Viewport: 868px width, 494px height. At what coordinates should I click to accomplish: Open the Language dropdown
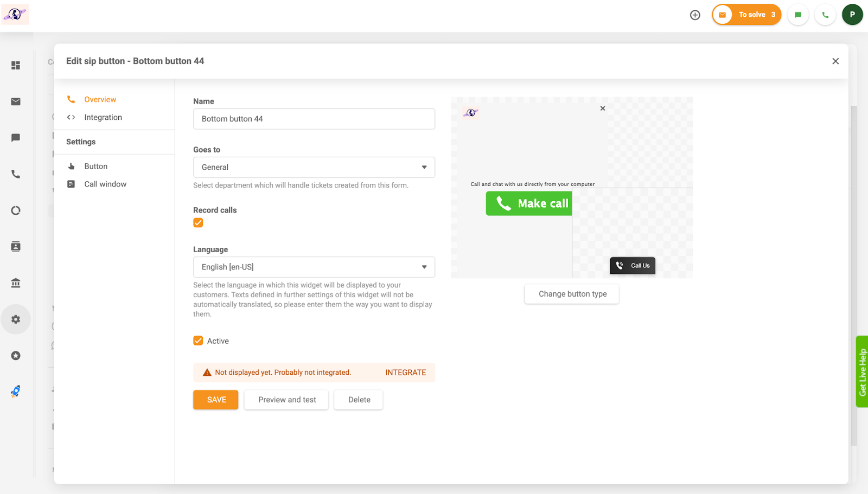click(314, 267)
